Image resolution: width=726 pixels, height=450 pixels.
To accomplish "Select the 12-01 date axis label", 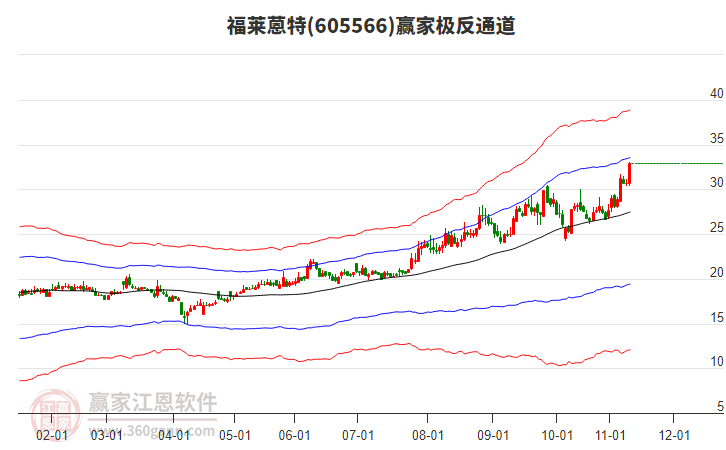I will [x=674, y=436].
